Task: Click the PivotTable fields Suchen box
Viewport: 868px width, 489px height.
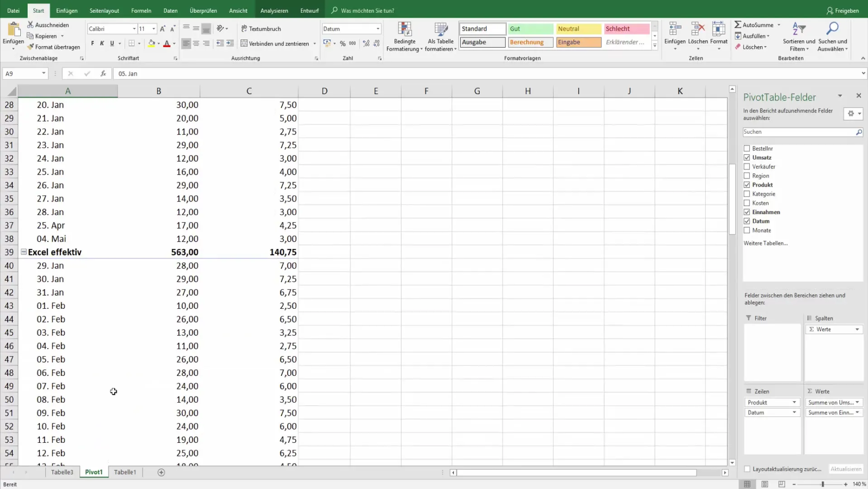Action: tap(803, 132)
